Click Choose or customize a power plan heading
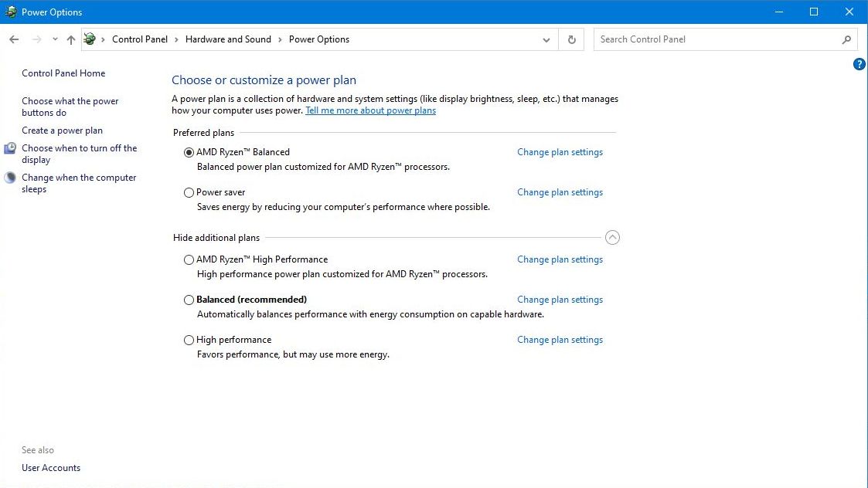 tap(264, 80)
